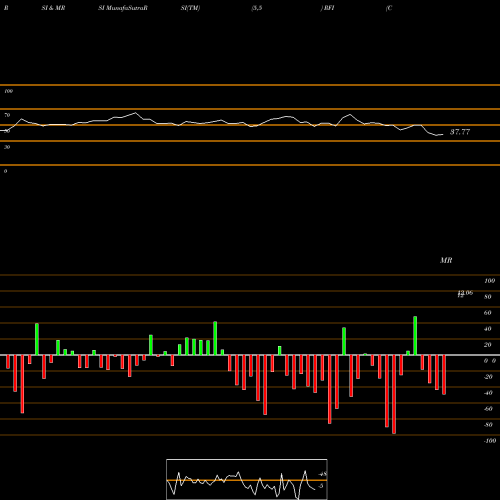Viewport: 500px width, 500px height.
Task: Click the MR axis label 60
Action: (488, 313)
